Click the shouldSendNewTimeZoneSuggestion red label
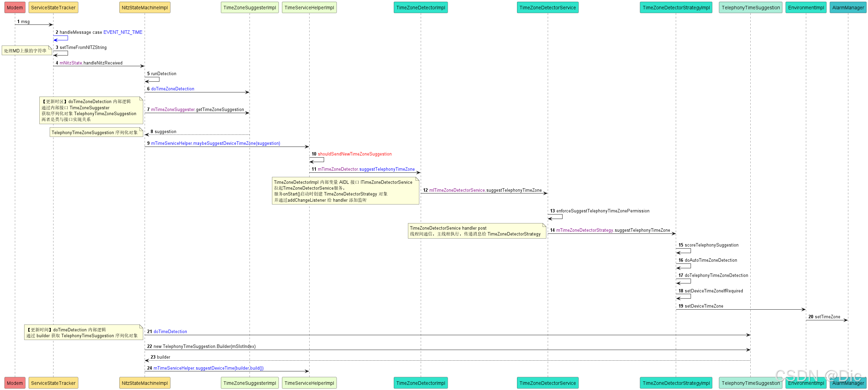The width and height of the screenshot is (868, 390). 354,154
